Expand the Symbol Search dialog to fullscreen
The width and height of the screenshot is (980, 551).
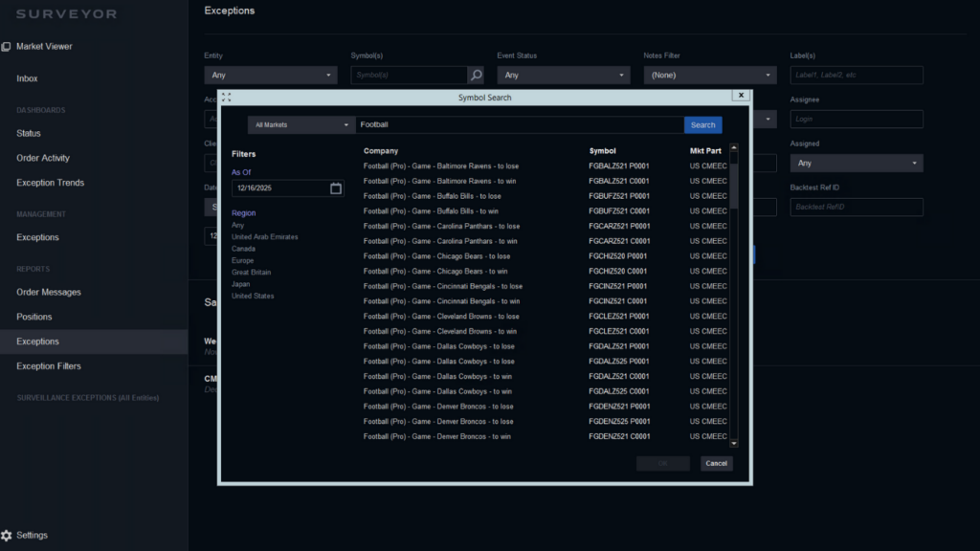(x=227, y=97)
